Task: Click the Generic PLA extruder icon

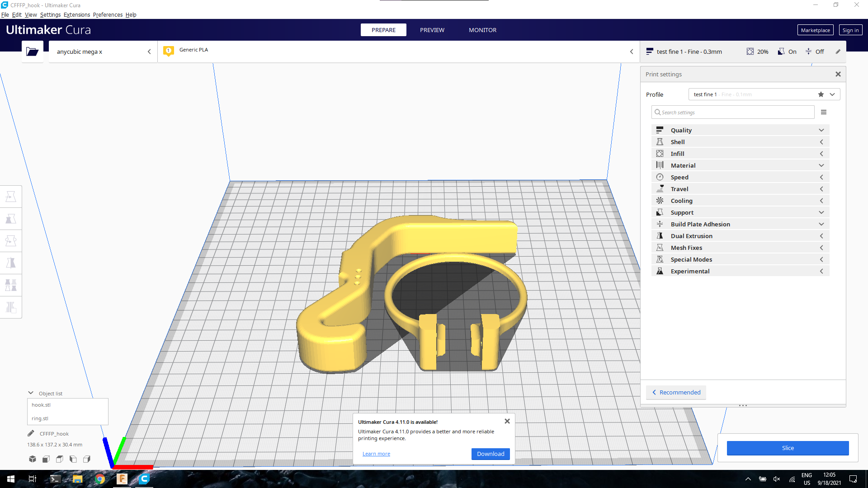Action: [x=169, y=51]
